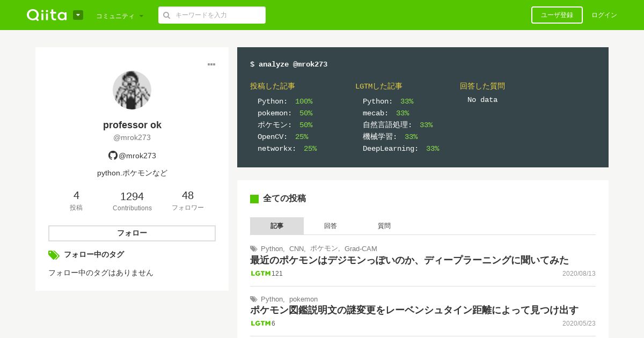Open GitHub icon link for @mrok273
This screenshot has width=644, height=338.
113,156
